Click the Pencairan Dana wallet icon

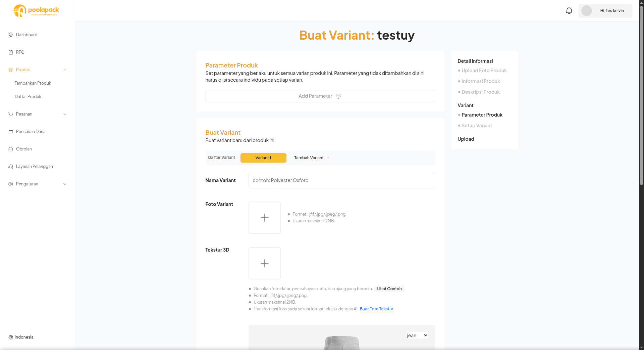[11, 132]
